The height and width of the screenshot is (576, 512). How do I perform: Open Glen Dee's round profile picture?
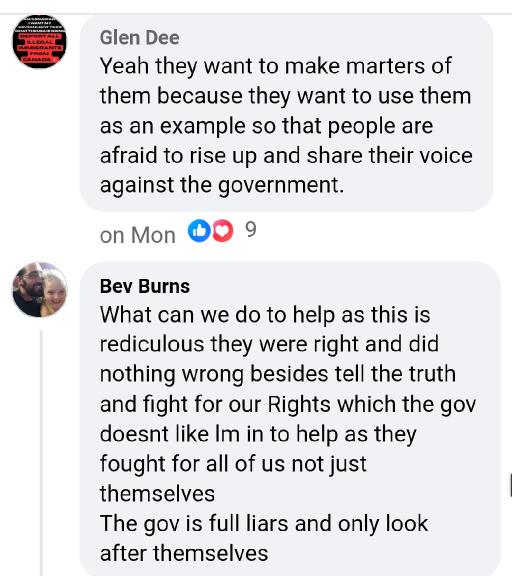tap(40, 42)
